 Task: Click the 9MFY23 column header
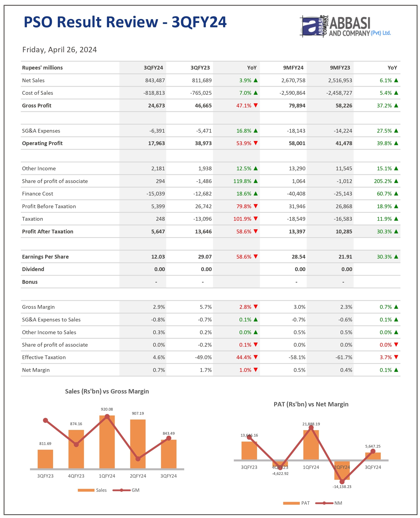click(340, 68)
